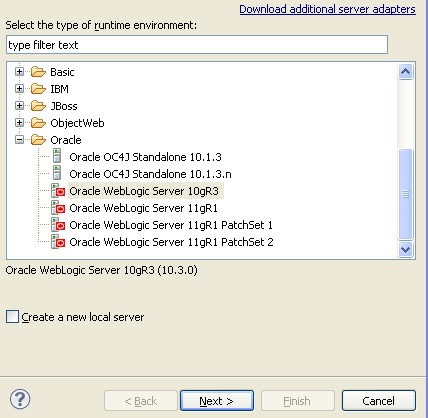Screen dimensions: 428x418
Task: Click the WebLogic 11gR1 PatchSet 2 icon
Action: pyautogui.click(x=58, y=242)
